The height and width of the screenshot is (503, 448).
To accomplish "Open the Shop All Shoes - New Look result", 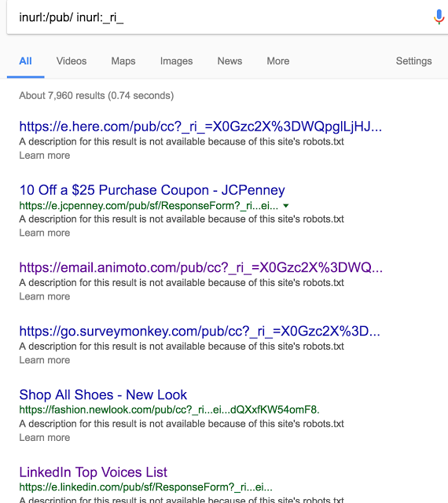I will tap(103, 395).
